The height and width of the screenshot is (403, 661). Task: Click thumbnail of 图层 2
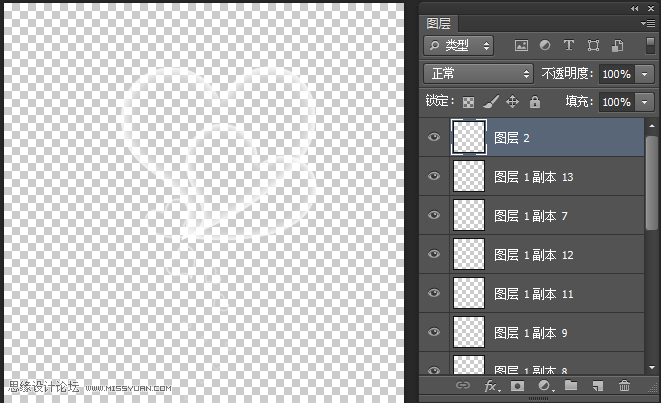tap(469, 137)
